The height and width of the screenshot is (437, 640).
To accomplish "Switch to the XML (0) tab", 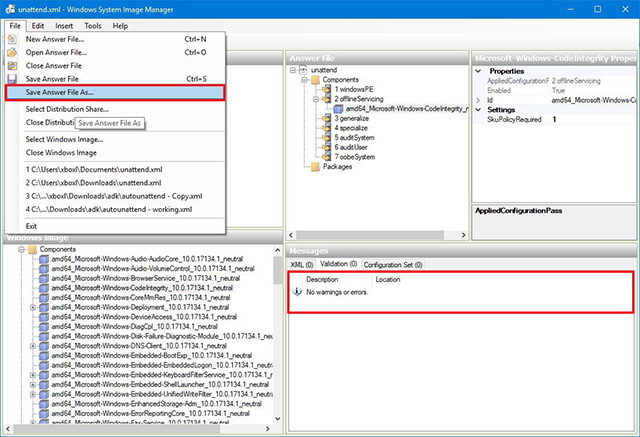I will [x=302, y=265].
